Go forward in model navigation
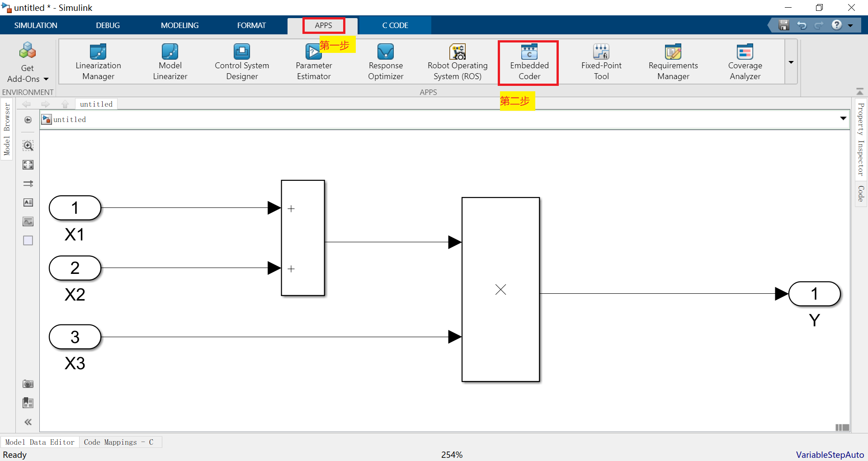868x461 pixels. (x=45, y=104)
